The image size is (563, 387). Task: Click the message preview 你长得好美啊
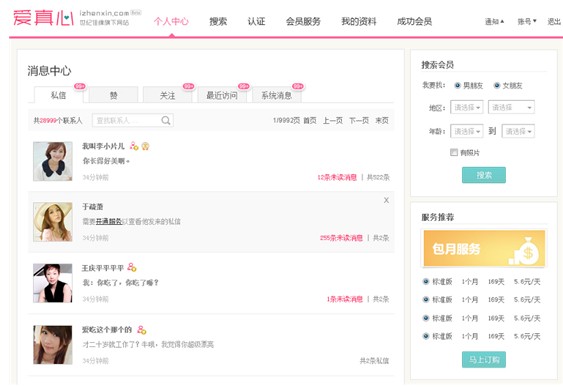[x=106, y=161]
